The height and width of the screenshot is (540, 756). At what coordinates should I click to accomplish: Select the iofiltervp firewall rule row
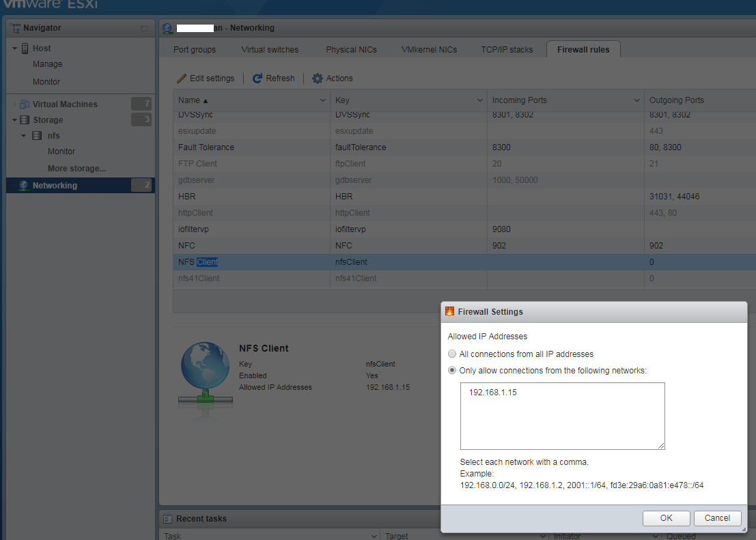click(464, 229)
